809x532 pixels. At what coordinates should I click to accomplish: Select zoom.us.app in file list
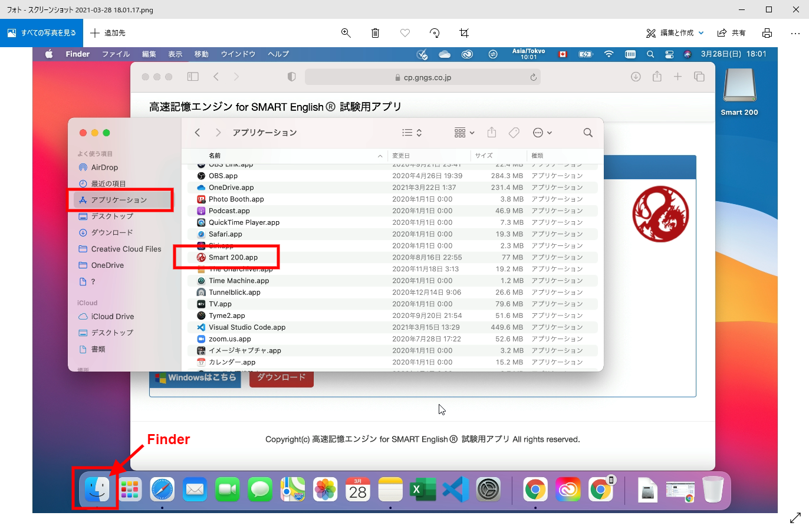pos(393,339)
